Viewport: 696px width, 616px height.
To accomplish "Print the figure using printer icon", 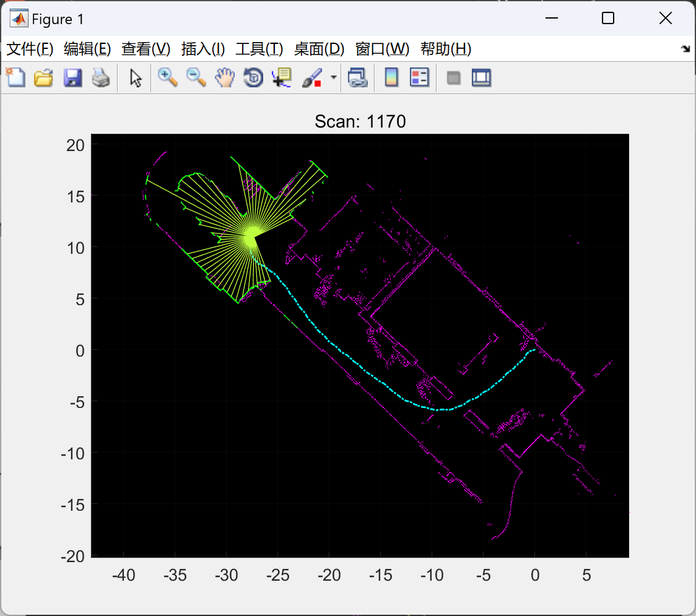I will [101, 77].
